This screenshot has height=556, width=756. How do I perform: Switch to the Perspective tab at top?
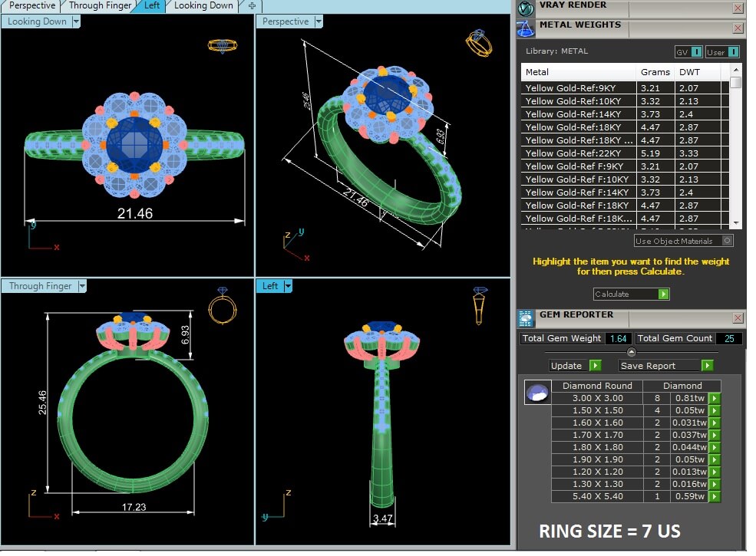pos(31,5)
